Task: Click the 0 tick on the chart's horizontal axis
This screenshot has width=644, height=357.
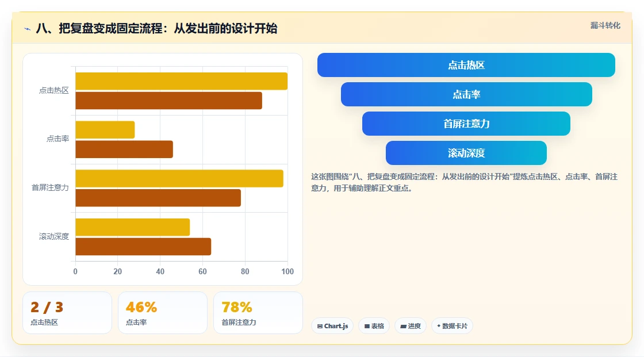Action: point(75,271)
